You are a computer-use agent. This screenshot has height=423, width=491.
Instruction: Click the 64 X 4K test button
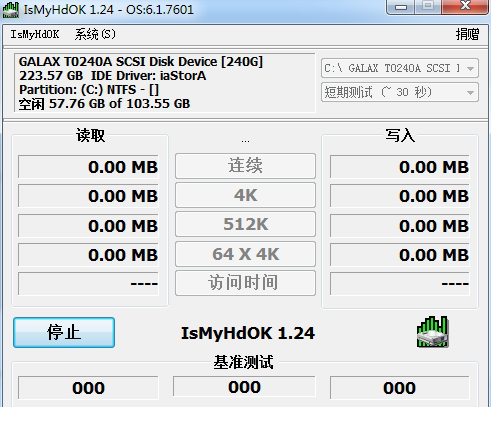pyautogui.click(x=245, y=254)
